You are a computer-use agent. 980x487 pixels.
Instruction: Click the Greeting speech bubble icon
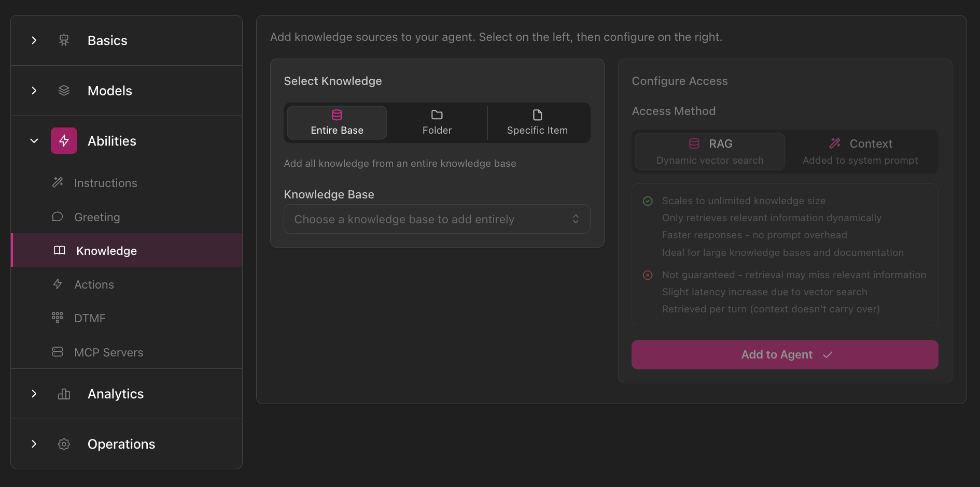pos(57,217)
